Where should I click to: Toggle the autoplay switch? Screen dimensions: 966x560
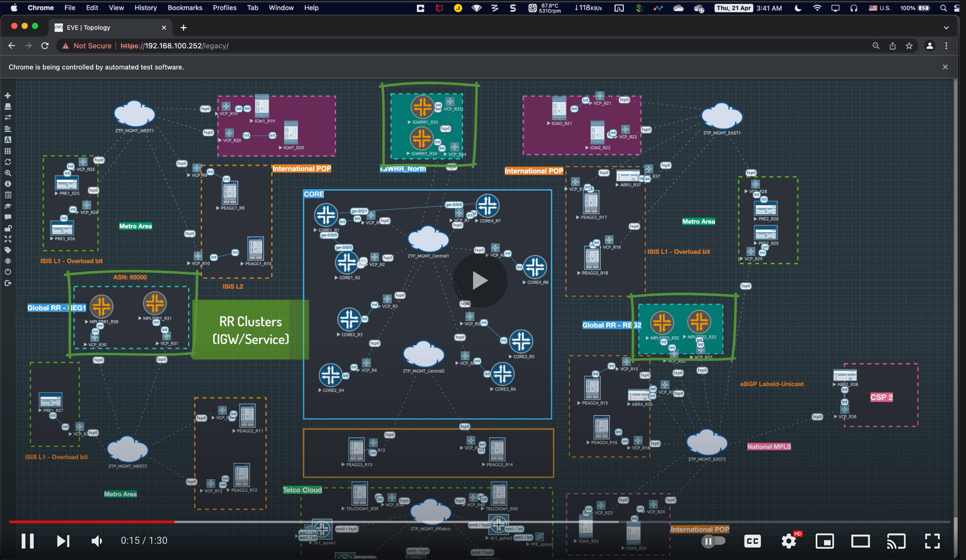pos(713,541)
